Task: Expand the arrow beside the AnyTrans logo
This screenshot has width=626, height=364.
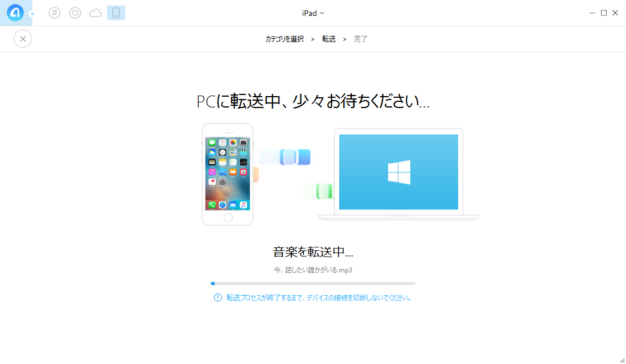Action: (32, 14)
